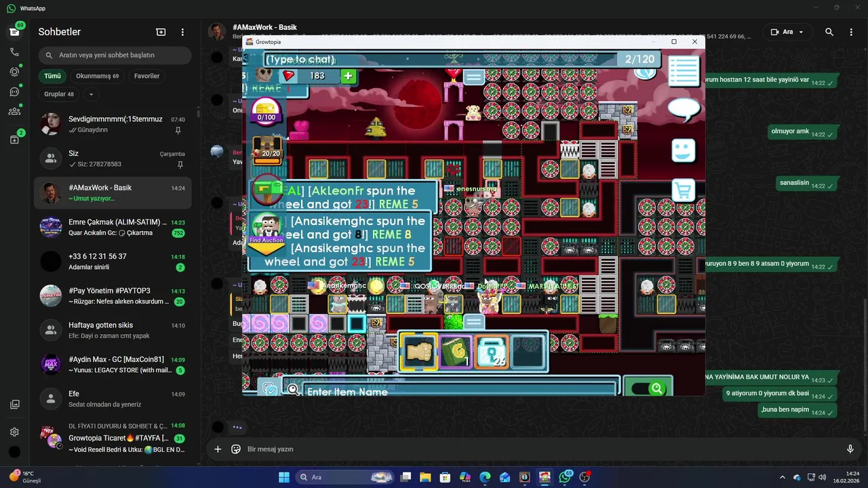Open the Growtopia main menu list icon

(684, 71)
